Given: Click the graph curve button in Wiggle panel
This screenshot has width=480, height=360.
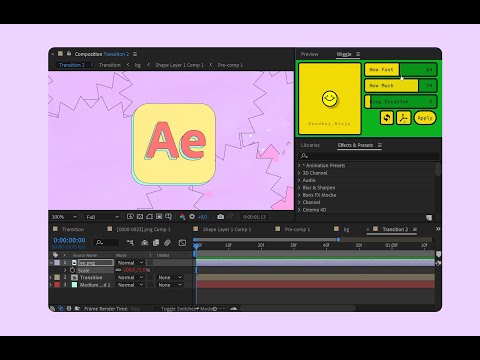Looking at the screenshot, I should 404,118.
